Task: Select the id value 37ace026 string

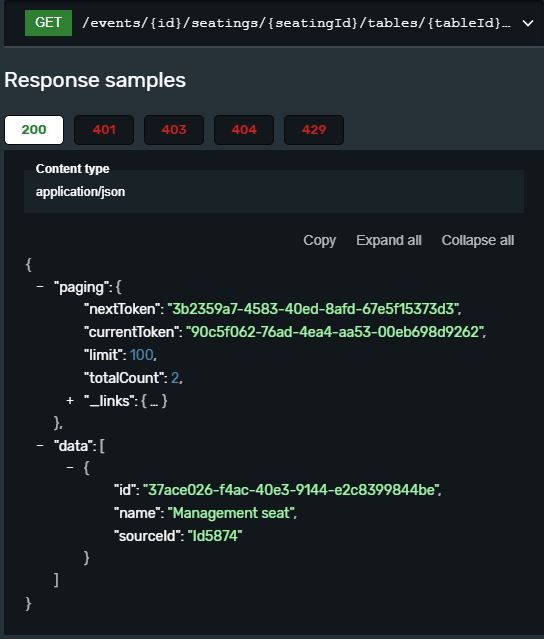Action: 291,490
